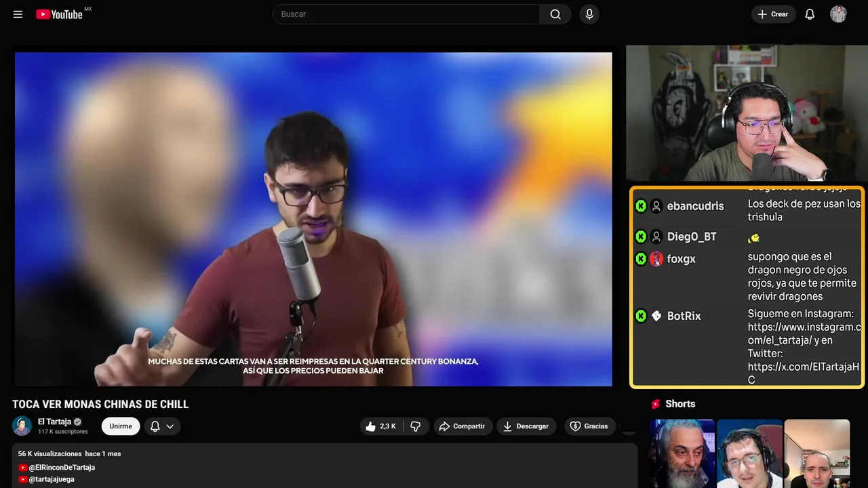Click the green Kick badge beside BotRix
This screenshot has height=488, width=868.
641,316
